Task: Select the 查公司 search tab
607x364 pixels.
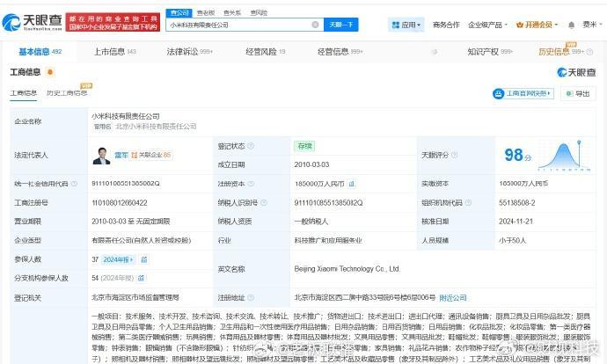Action: (x=179, y=13)
